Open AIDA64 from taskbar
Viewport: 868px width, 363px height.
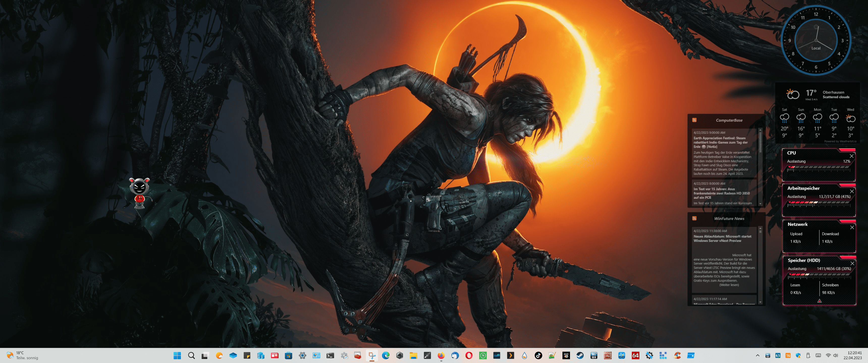pos(636,356)
